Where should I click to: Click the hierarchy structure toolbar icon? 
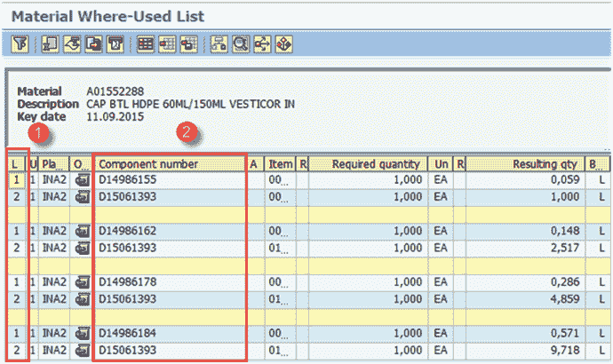[219, 44]
